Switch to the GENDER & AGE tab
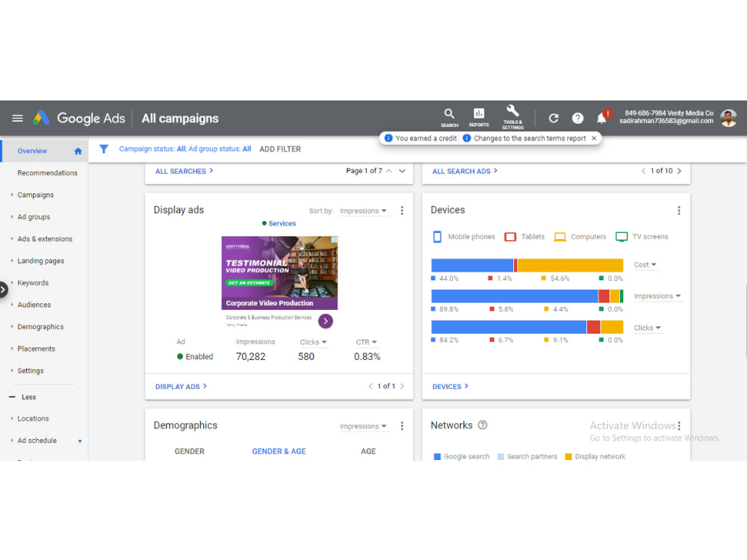 (x=279, y=452)
